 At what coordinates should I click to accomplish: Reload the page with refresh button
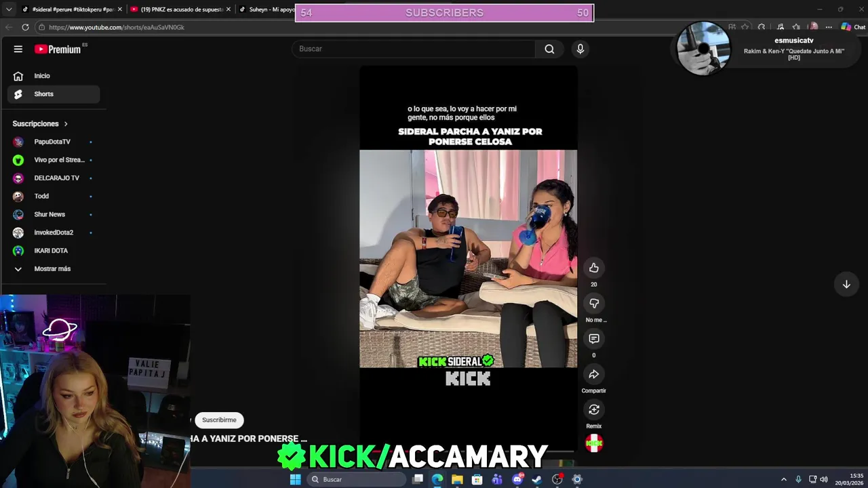click(25, 27)
